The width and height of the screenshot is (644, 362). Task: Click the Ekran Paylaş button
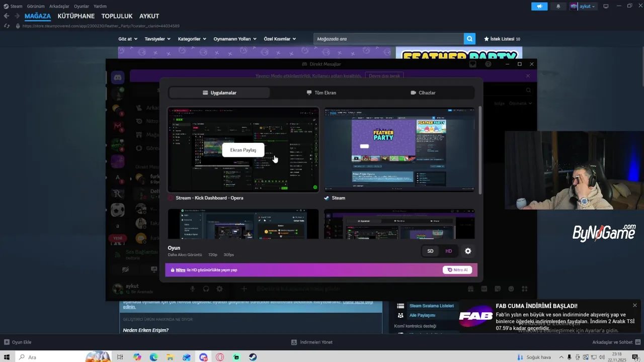pos(243,150)
